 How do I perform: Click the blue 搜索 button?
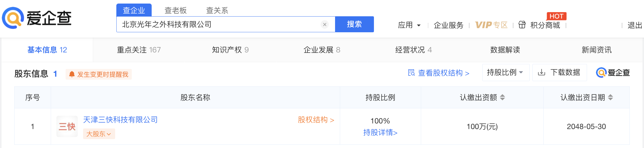pyautogui.click(x=354, y=24)
